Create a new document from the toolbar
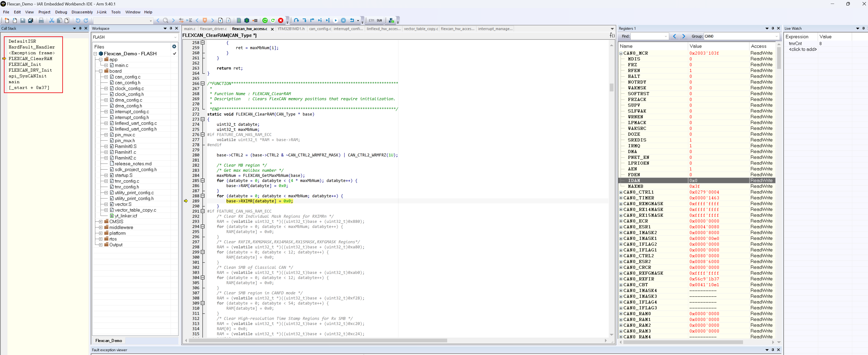 pyautogui.click(x=7, y=20)
